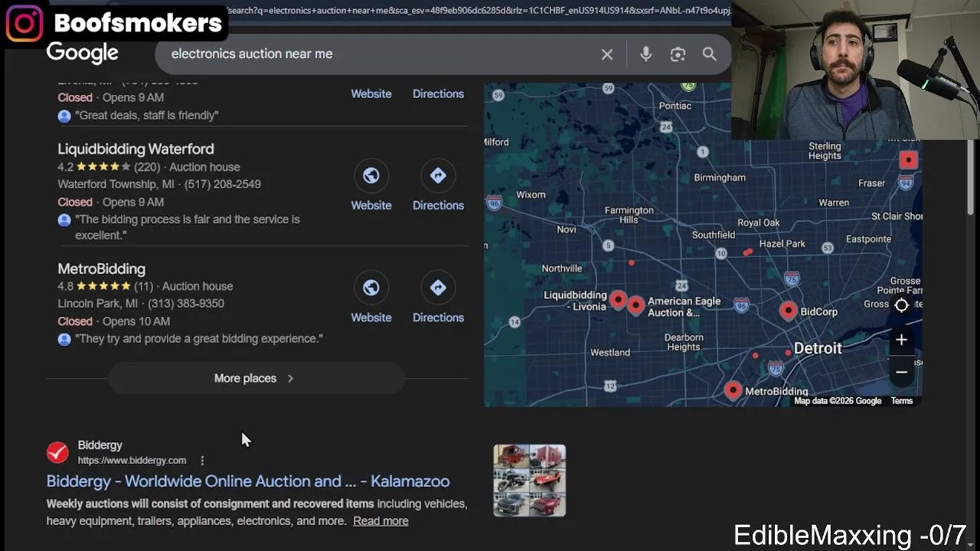Click the Website label under Liquidbidding Waterford
980x551 pixels.
371,206
